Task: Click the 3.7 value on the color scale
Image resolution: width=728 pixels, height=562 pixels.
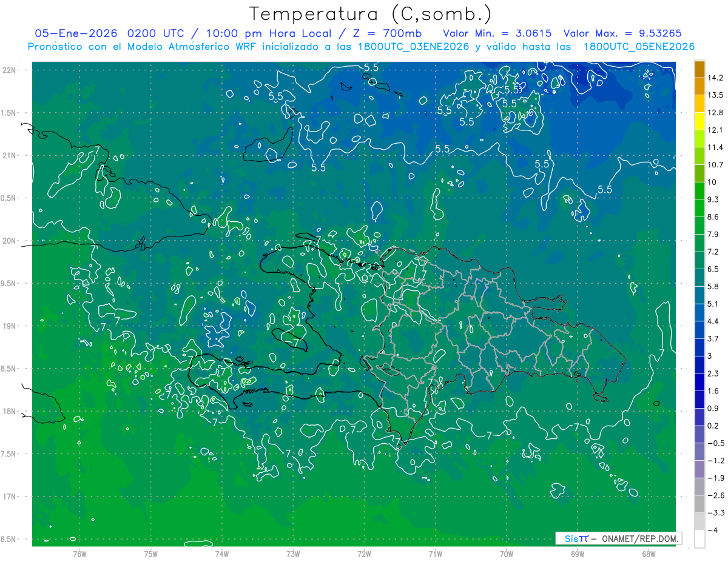Action: pos(713,338)
